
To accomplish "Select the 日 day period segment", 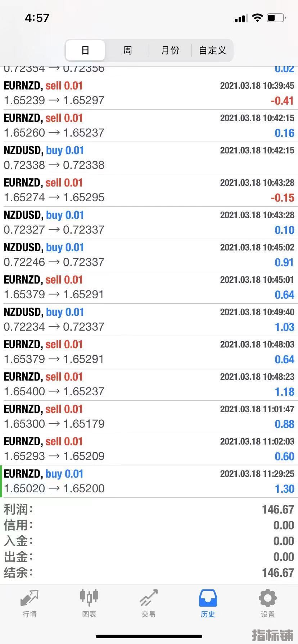I will [x=85, y=50].
